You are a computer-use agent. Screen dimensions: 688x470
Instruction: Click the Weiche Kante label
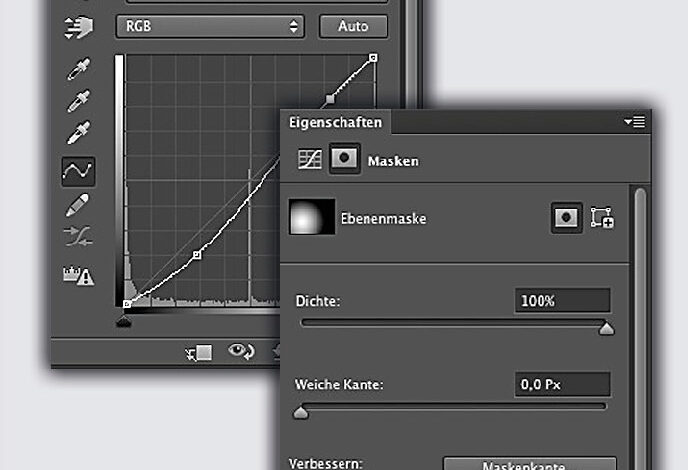pyautogui.click(x=339, y=385)
